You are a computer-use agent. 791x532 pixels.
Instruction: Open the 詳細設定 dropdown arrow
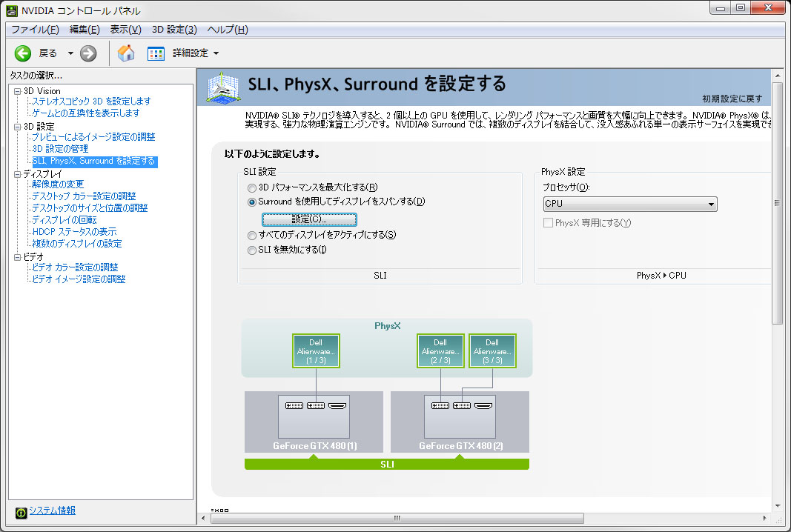(216, 53)
